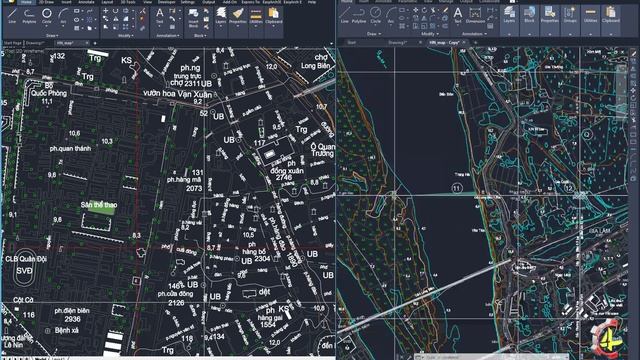Screen dimensions: 640x360
Task: Close the HN_map - Copy tab
Action: click(x=464, y=42)
